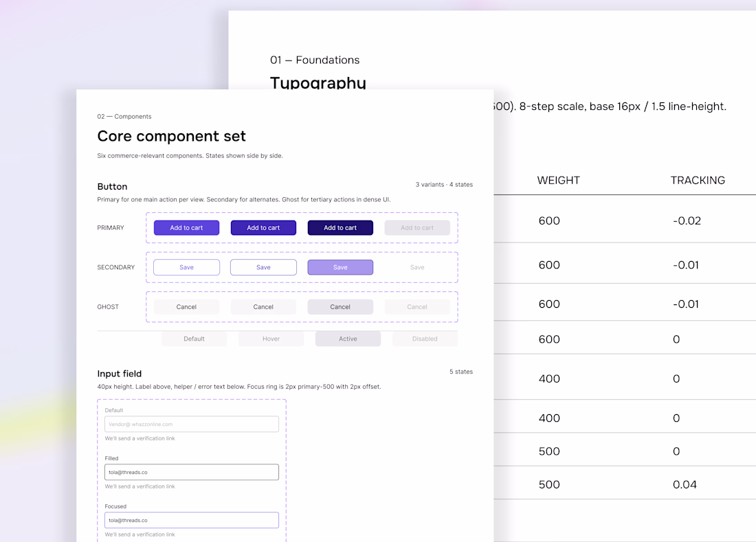Click the 500 weight in the row with tracking 0

(x=549, y=451)
